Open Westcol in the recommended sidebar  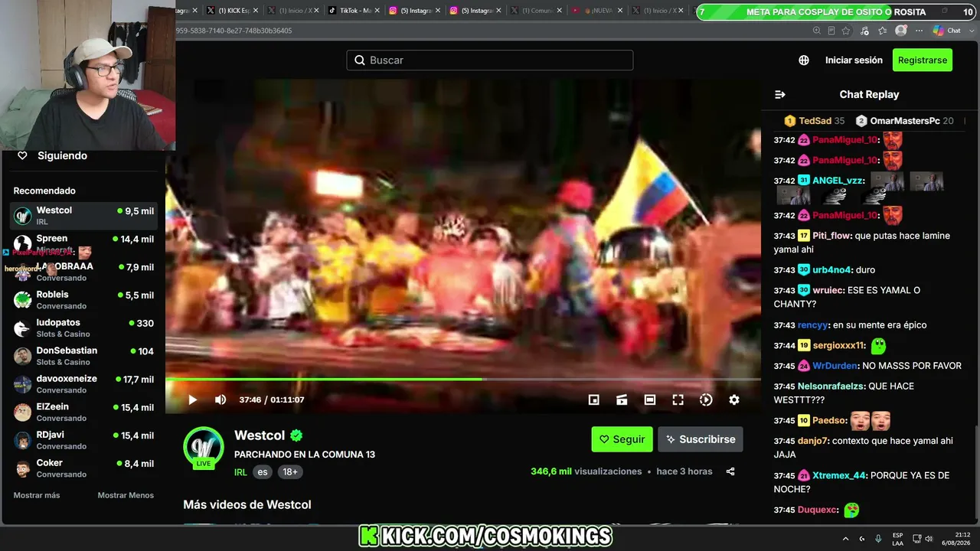(85, 216)
